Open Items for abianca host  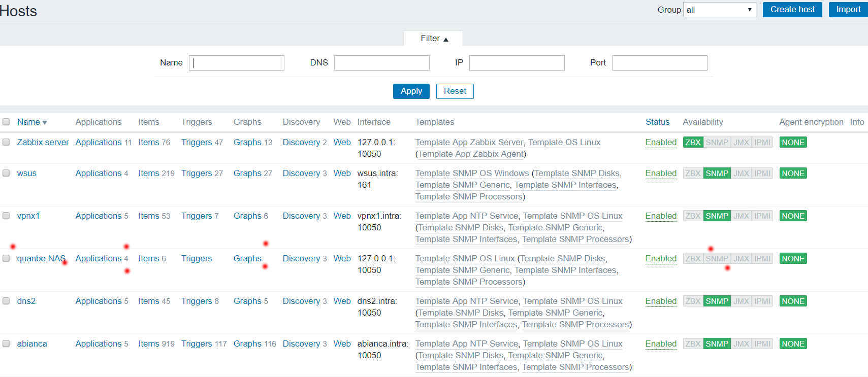pyautogui.click(x=149, y=344)
